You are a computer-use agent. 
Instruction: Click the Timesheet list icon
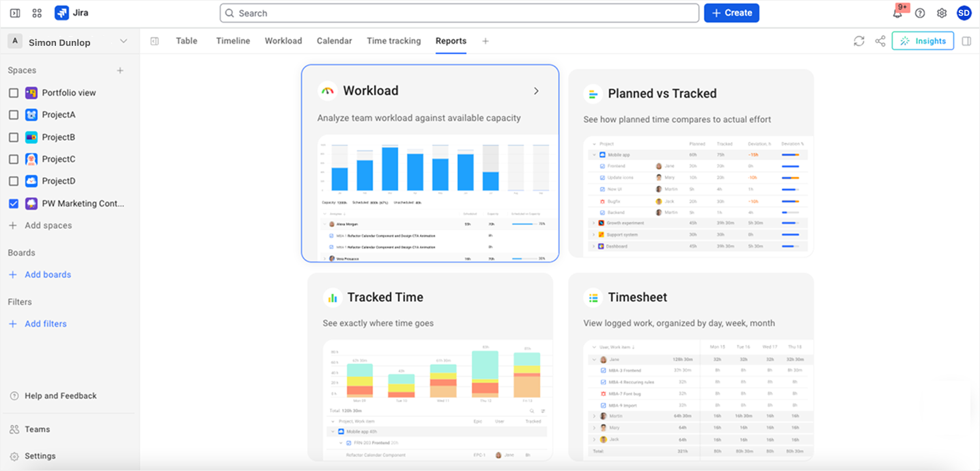pyautogui.click(x=593, y=297)
